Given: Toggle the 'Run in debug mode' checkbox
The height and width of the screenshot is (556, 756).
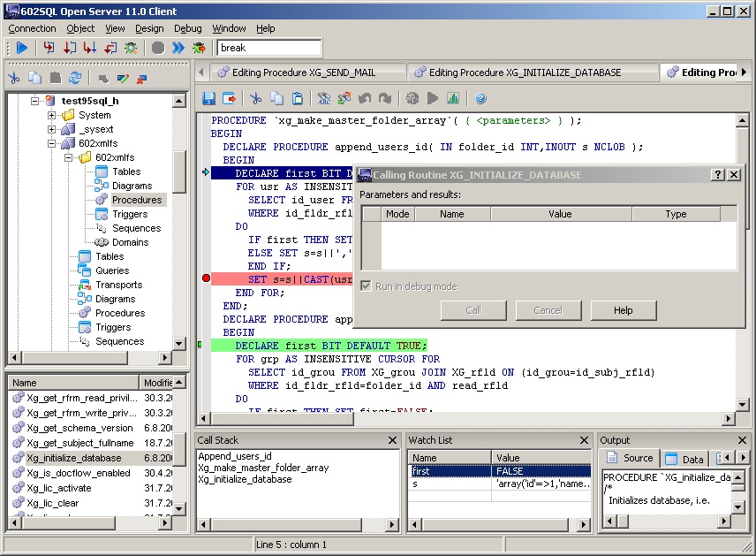Looking at the screenshot, I should (x=367, y=286).
